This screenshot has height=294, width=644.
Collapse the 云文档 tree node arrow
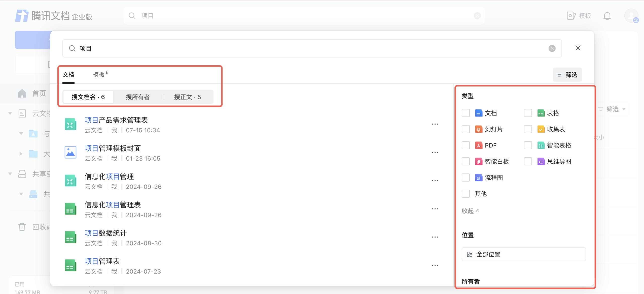coord(10,113)
